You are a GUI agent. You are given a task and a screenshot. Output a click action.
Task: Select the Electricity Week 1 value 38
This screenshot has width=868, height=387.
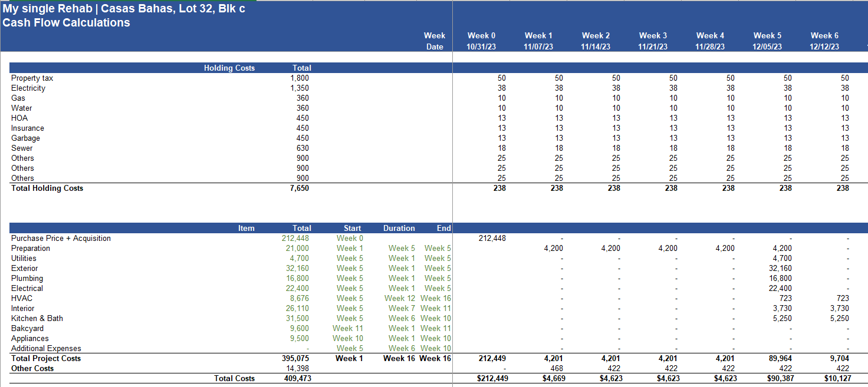click(556, 88)
